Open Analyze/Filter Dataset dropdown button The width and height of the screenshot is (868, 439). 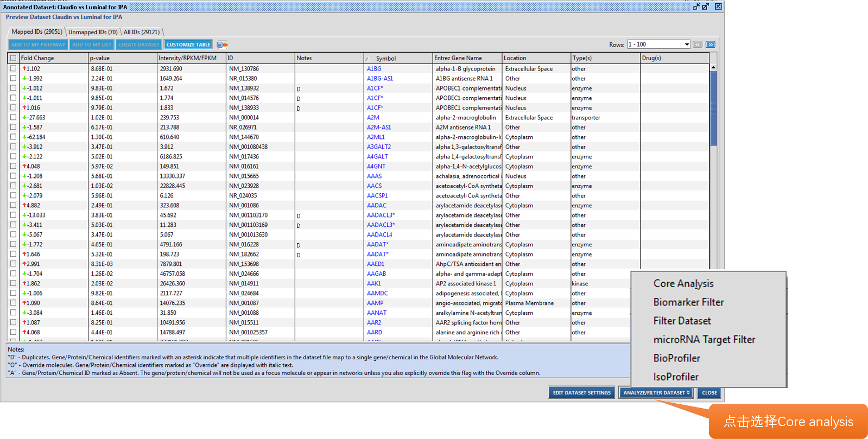click(x=656, y=393)
